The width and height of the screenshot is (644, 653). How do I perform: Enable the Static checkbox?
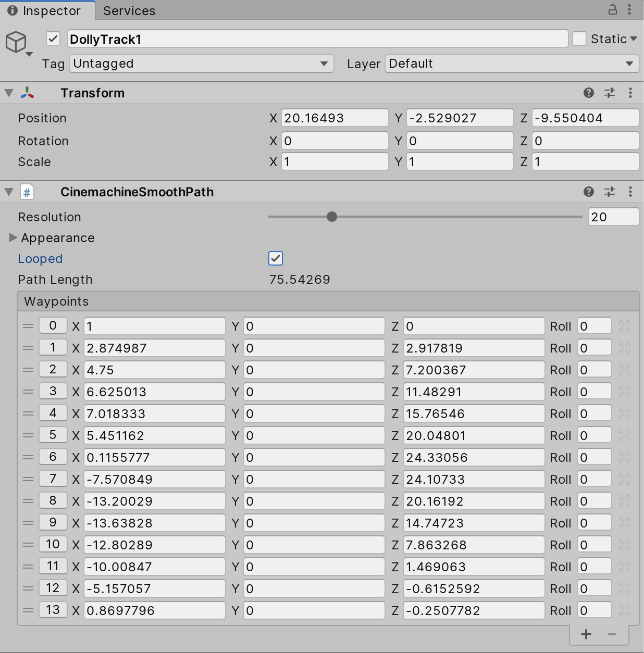click(x=579, y=39)
